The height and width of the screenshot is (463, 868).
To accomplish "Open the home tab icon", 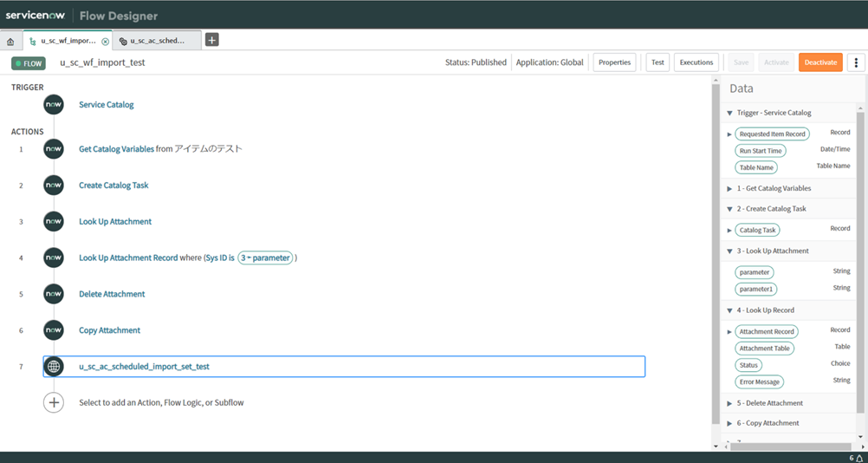I will (x=10, y=42).
